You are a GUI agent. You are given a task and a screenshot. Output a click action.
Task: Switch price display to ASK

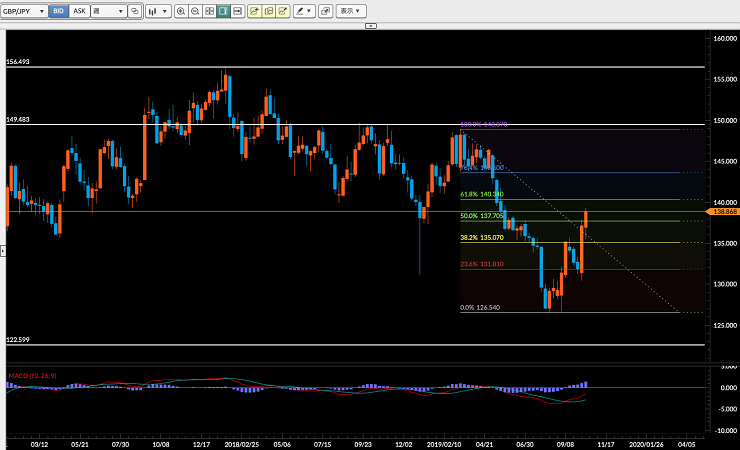coord(79,11)
